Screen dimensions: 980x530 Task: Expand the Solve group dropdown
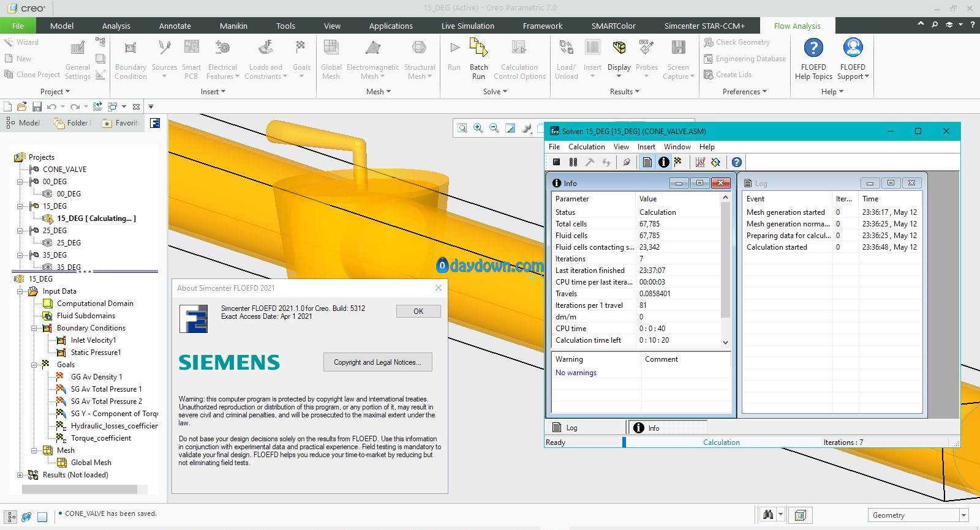[495, 92]
